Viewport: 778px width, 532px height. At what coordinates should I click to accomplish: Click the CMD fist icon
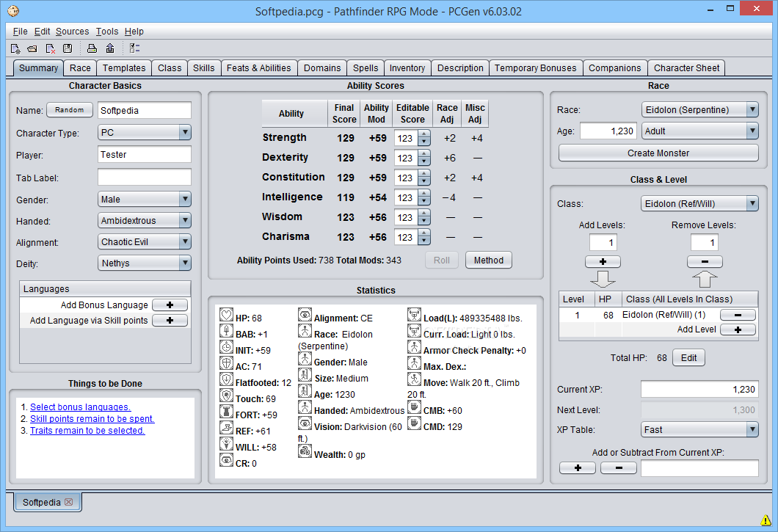414,423
